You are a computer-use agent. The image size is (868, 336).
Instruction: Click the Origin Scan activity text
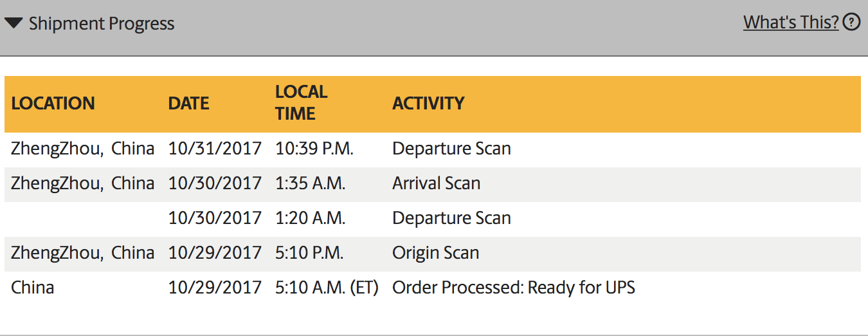[x=435, y=253]
